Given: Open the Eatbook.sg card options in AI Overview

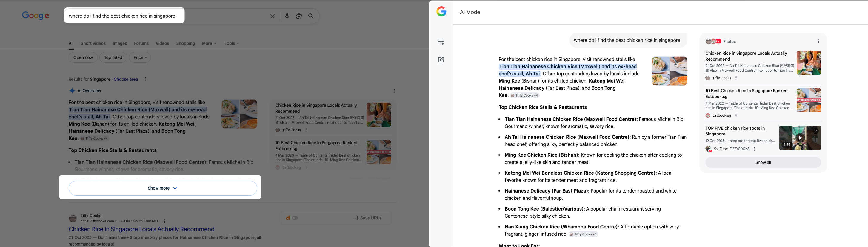Looking at the screenshot, I should pos(306,167).
